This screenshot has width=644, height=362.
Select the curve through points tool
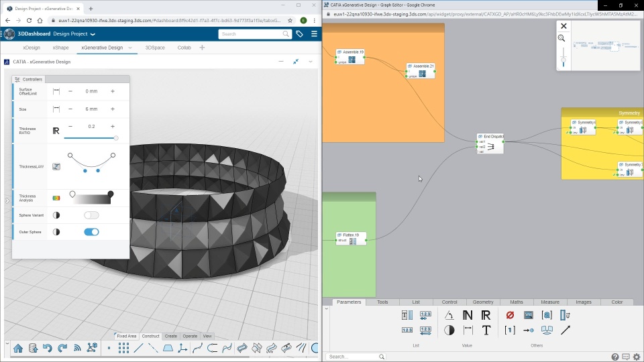point(197,349)
